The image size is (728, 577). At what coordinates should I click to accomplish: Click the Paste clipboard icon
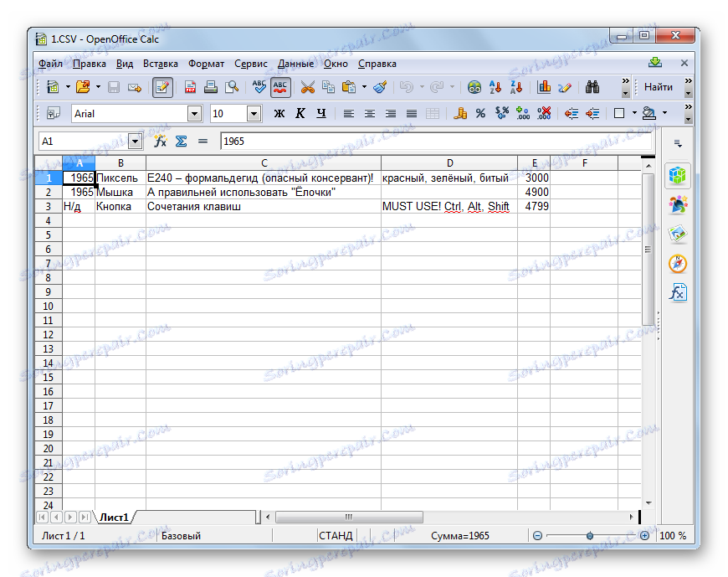tap(349, 87)
